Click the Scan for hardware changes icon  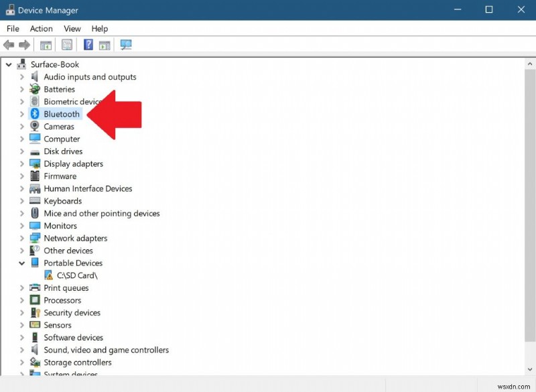pos(126,44)
